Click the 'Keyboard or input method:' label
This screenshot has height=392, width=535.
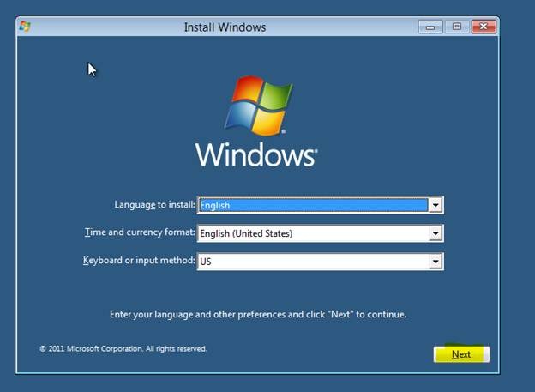pyautogui.click(x=139, y=261)
